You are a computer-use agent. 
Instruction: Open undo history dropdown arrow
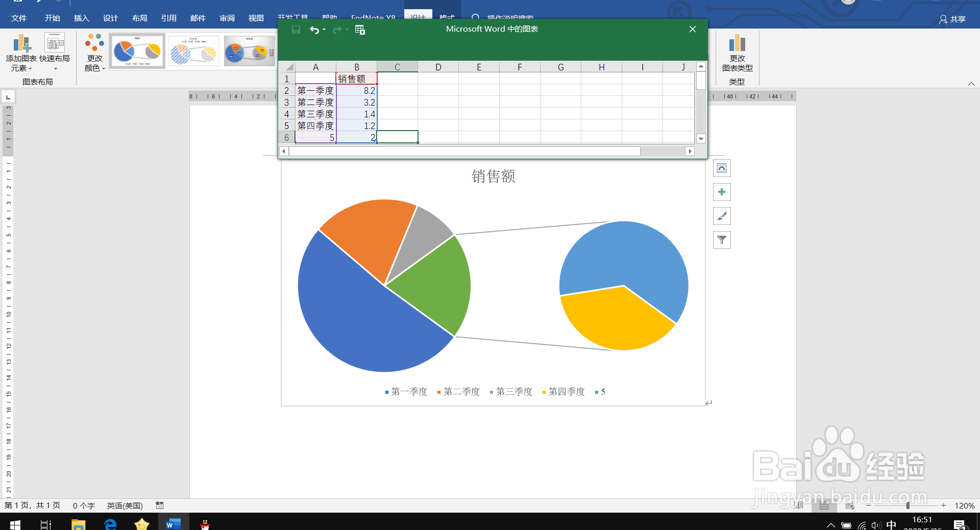[x=324, y=30]
